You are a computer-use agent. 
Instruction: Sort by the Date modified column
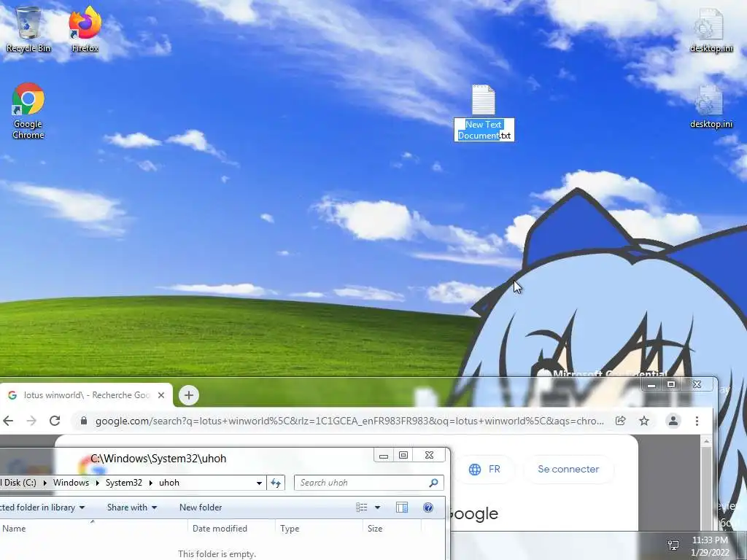(231, 528)
